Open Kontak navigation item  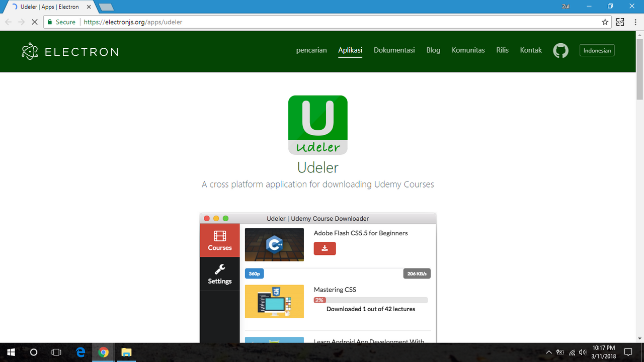click(531, 50)
